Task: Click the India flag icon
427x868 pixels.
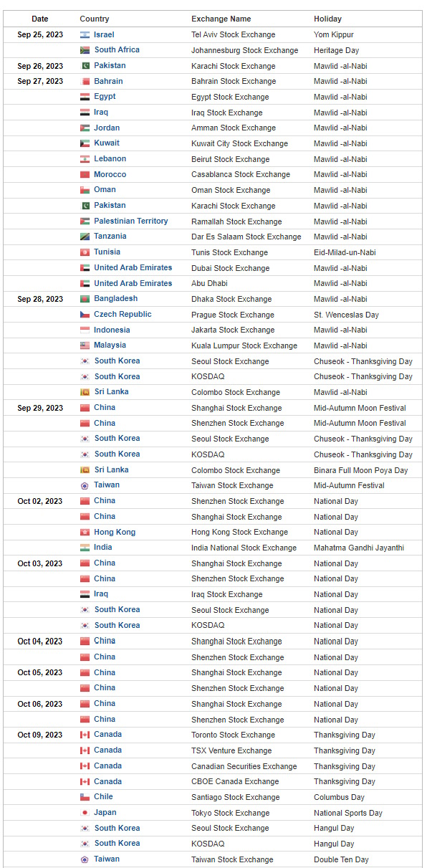Action: click(85, 548)
